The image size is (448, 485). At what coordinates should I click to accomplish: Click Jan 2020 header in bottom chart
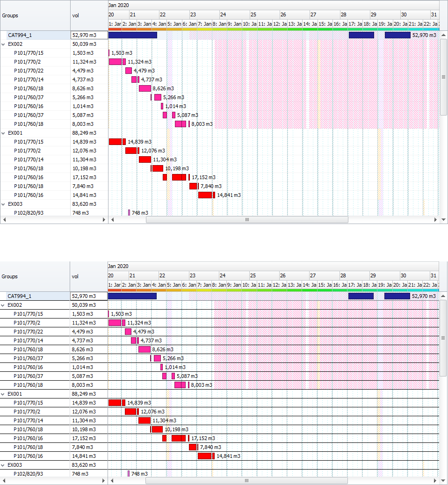point(273,266)
